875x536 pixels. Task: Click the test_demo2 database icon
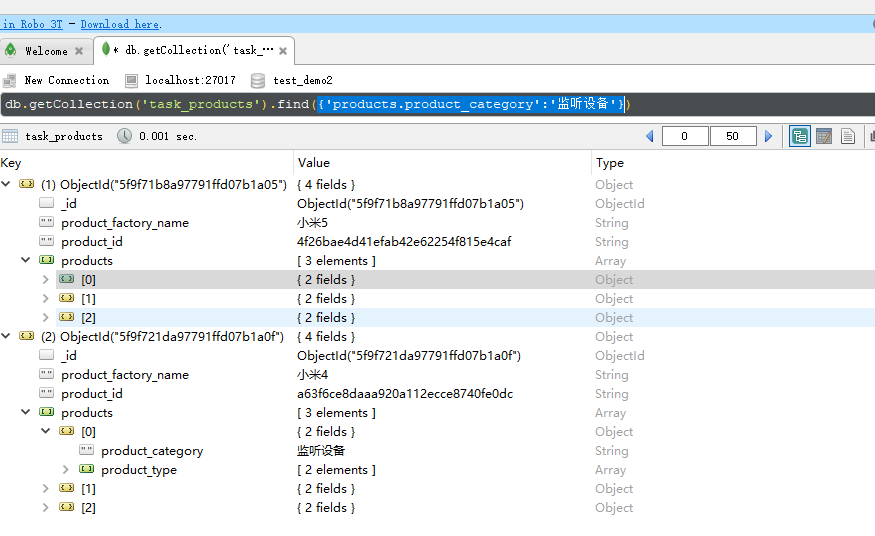click(x=258, y=81)
